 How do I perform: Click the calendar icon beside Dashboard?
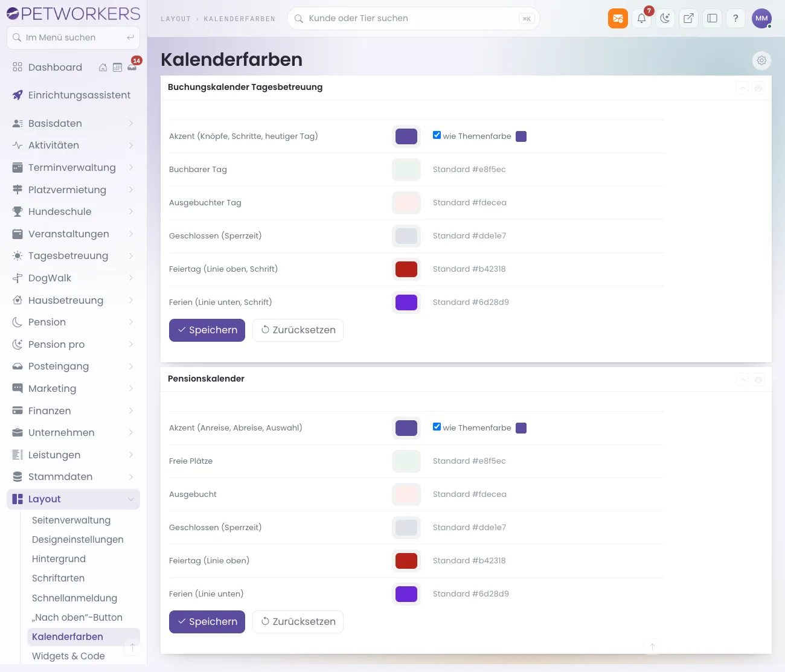pyautogui.click(x=117, y=68)
